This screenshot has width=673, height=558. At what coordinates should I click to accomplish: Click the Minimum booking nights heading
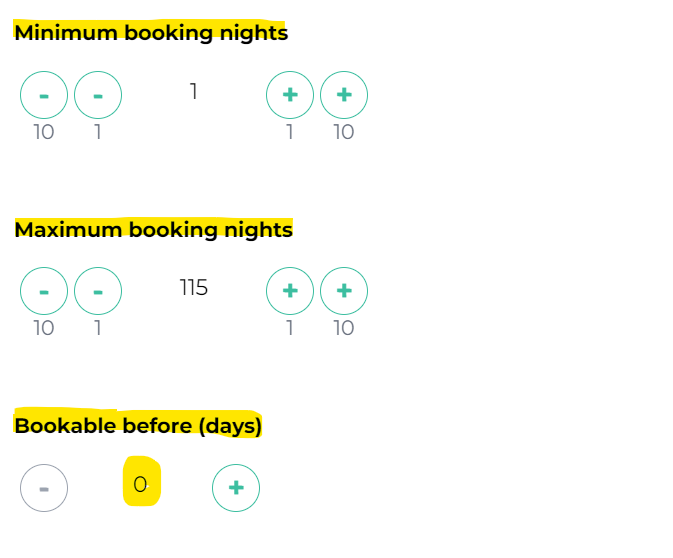click(x=151, y=33)
